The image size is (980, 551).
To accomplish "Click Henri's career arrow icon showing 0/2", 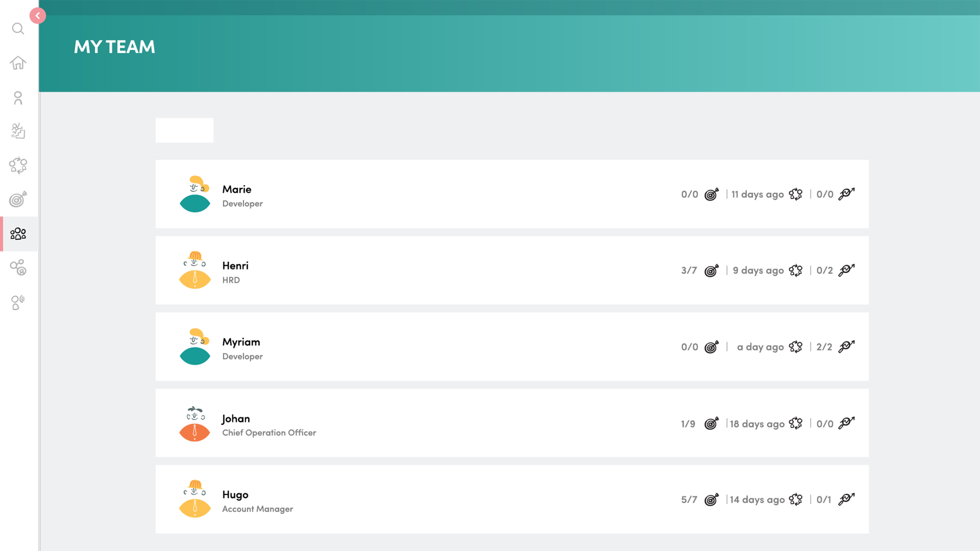I will point(846,270).
